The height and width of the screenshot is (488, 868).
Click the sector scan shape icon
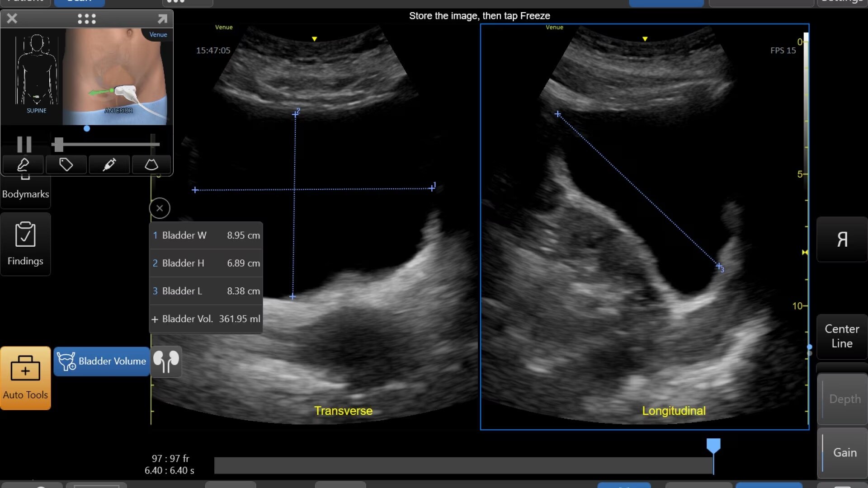coord(151,164)
